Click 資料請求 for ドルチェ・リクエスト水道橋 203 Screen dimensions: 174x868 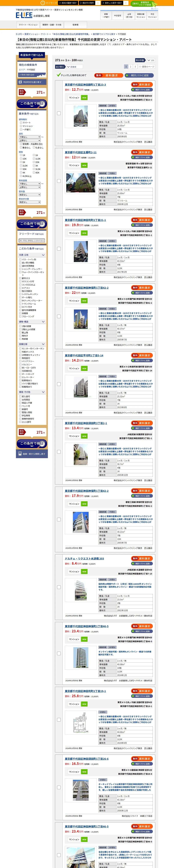tap(142, 558)
